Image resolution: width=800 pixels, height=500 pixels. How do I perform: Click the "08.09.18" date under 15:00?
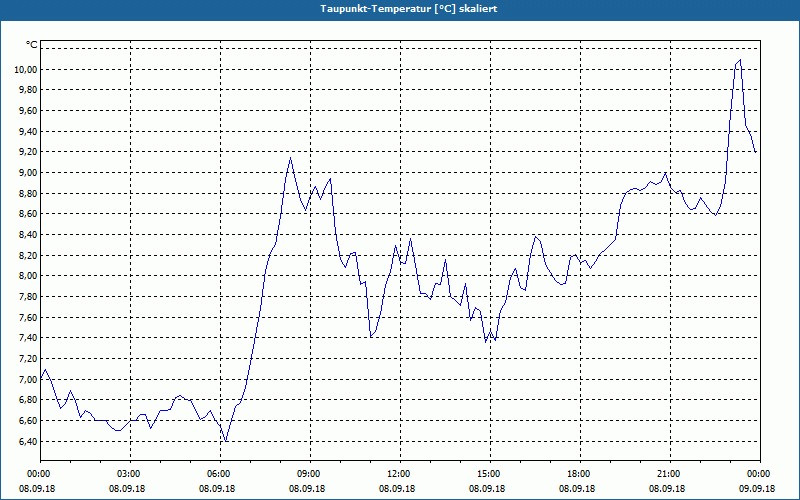(487, 489)
